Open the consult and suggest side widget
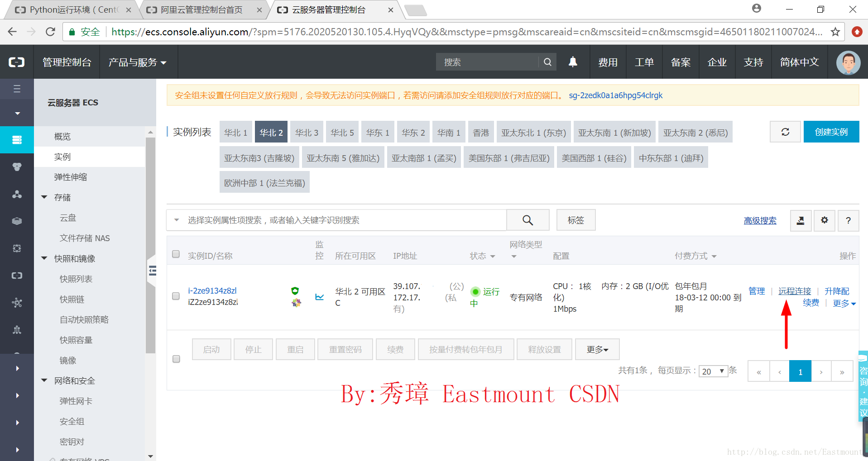The height and width of the screenshot is (461, 868). click(x=863, y=386)
